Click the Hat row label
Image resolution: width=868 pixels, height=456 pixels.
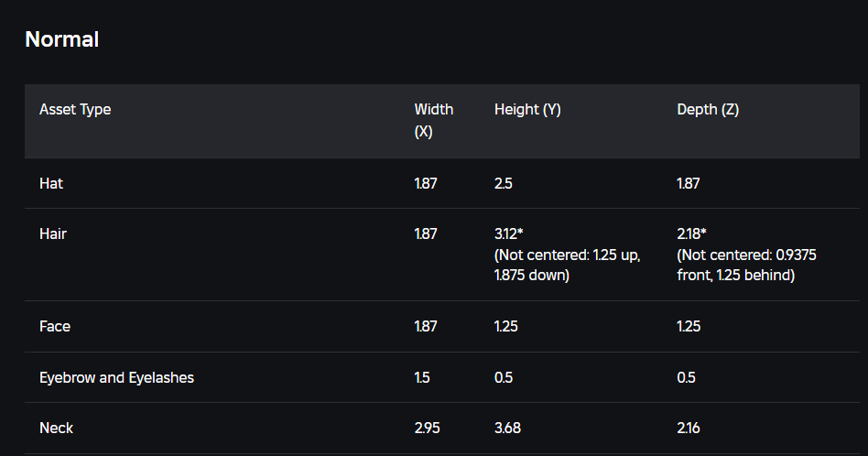[x=51, y=183]
